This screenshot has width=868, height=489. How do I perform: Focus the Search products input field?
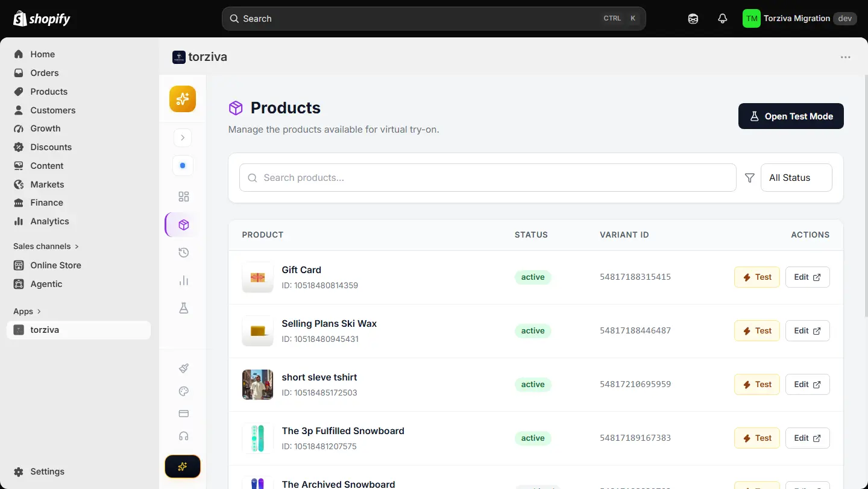tap(488, 178)
